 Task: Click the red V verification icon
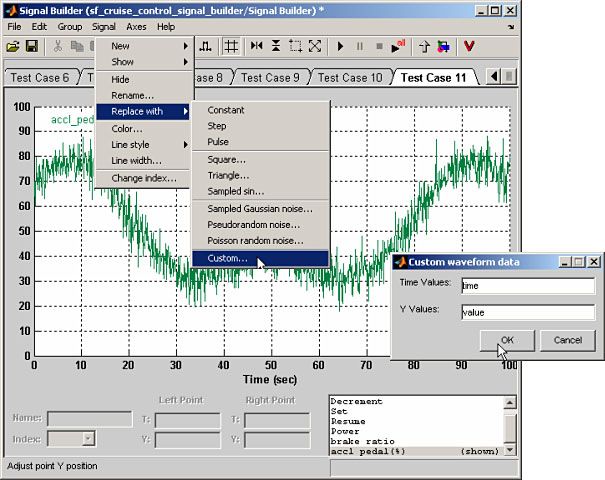pyautogui.click(x=468, y=47)
